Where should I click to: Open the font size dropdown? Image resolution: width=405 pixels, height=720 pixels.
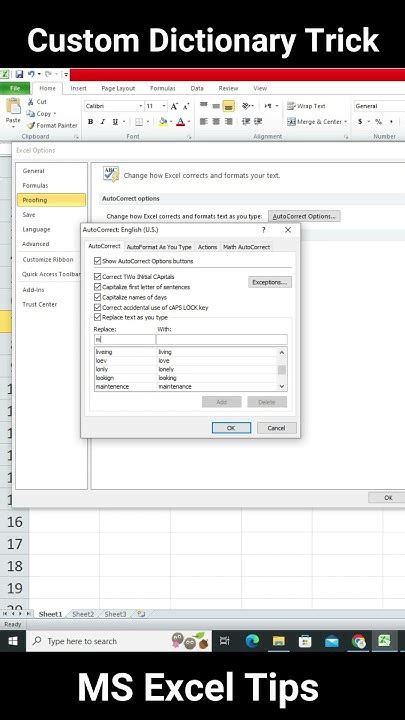(164, 106)
